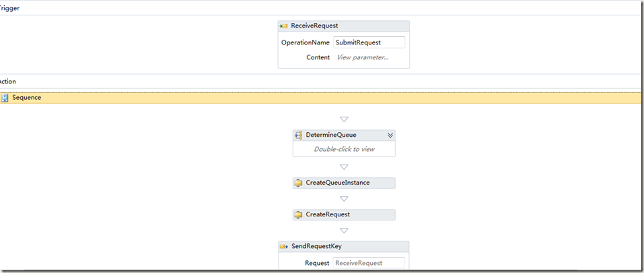Click the Sequence activity icon
Screen dimensions: 644x273
pyautogui.click(x=5, y=98)
